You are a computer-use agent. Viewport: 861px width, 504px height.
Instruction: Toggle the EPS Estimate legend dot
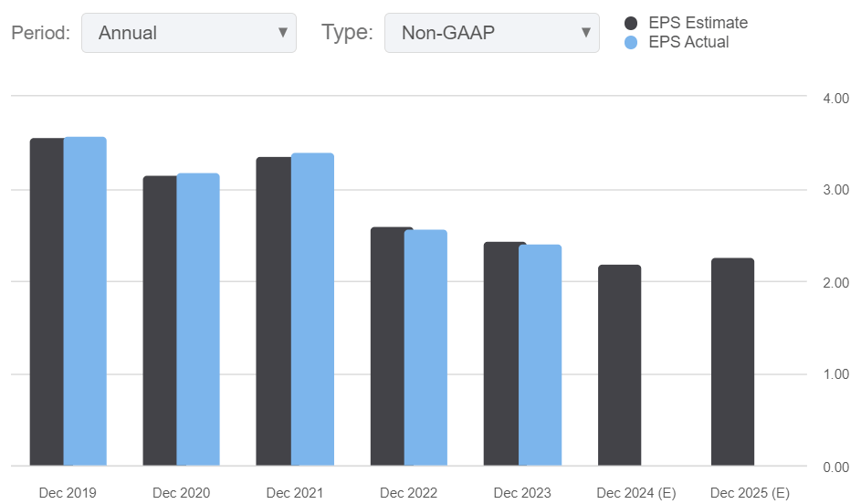pyautogui.click(x=631, y=23)
